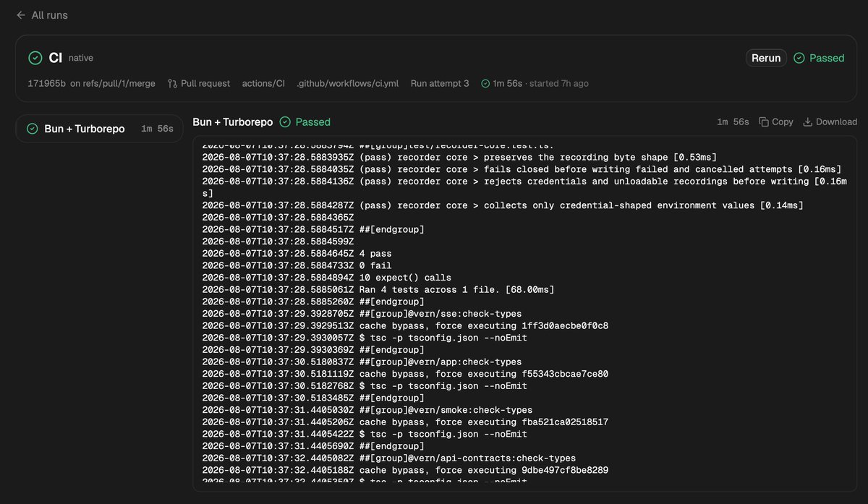Click the @vern/sse:check-types group line
Viewport: 868px width, 504px height.
pyautogui.click(x=362, y=314)
